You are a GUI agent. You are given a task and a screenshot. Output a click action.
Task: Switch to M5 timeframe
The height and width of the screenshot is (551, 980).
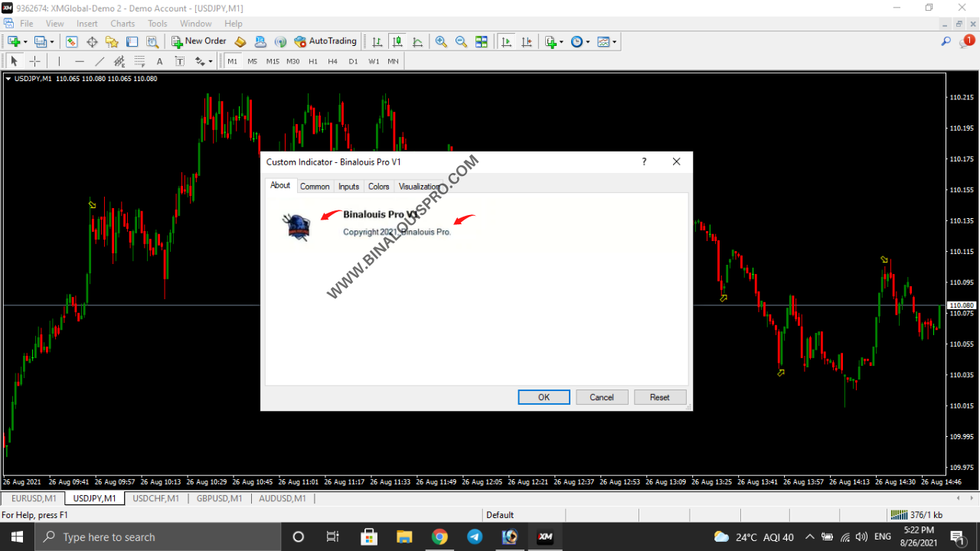[x=253, y=61]
